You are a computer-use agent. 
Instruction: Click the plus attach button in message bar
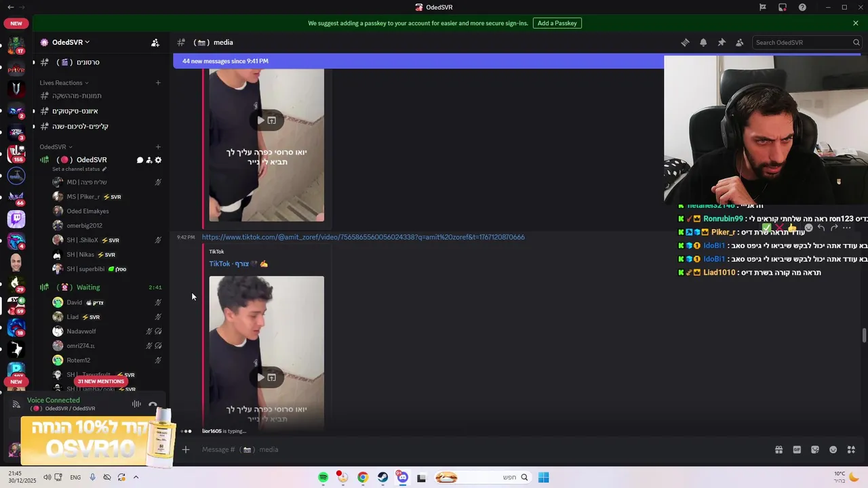pyautogui.click(x=185, y=449)
